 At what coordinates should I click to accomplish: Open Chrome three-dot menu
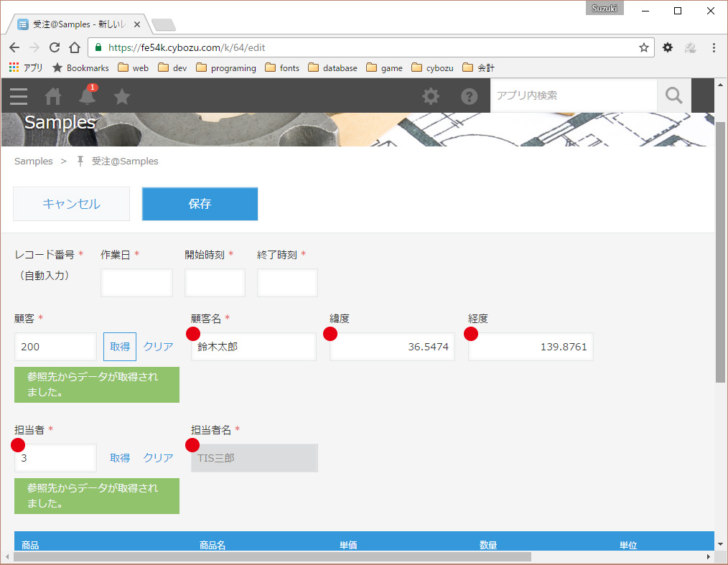[714, 47]
